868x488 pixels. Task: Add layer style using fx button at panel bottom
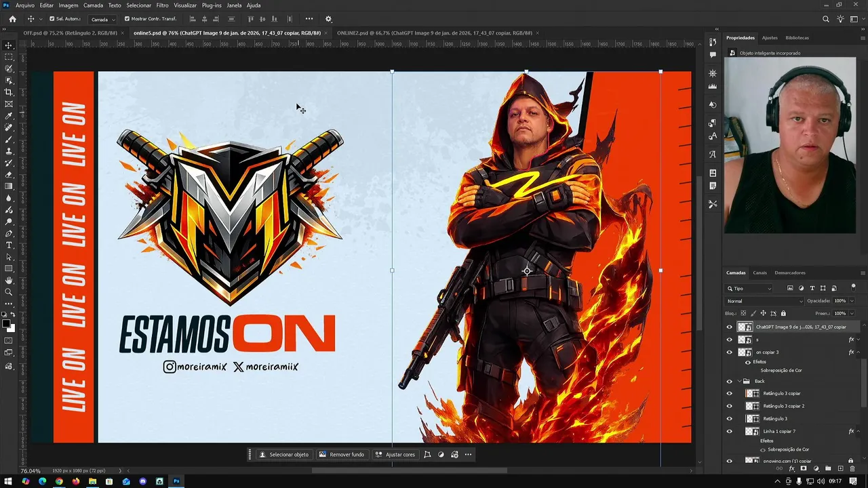[791, 468]
